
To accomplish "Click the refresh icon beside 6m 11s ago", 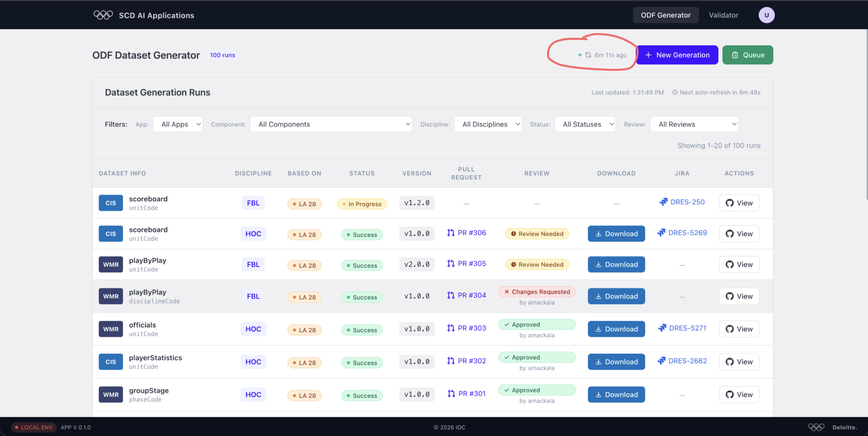I will point(588,55).
